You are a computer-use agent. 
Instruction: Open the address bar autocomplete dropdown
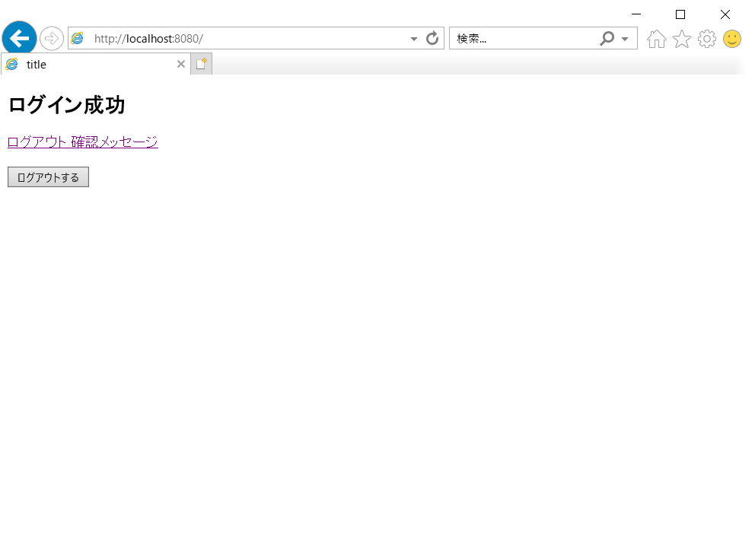[413, 39]
